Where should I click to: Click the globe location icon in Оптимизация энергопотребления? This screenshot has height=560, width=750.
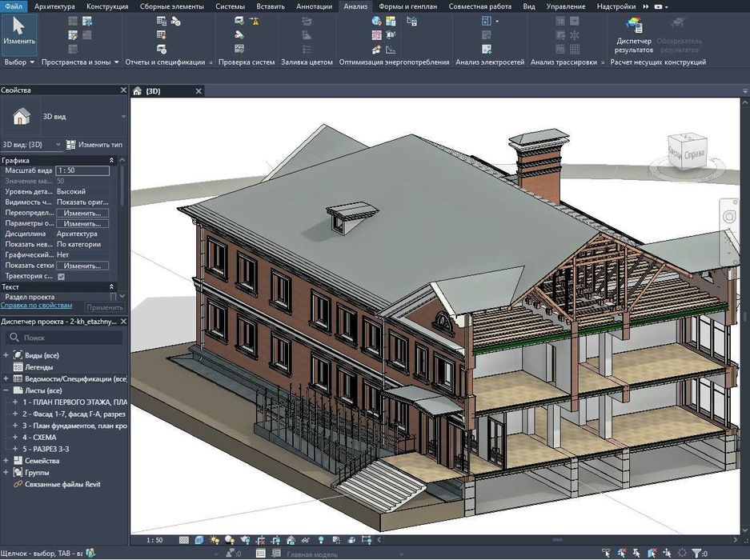[x=376, y=21]
